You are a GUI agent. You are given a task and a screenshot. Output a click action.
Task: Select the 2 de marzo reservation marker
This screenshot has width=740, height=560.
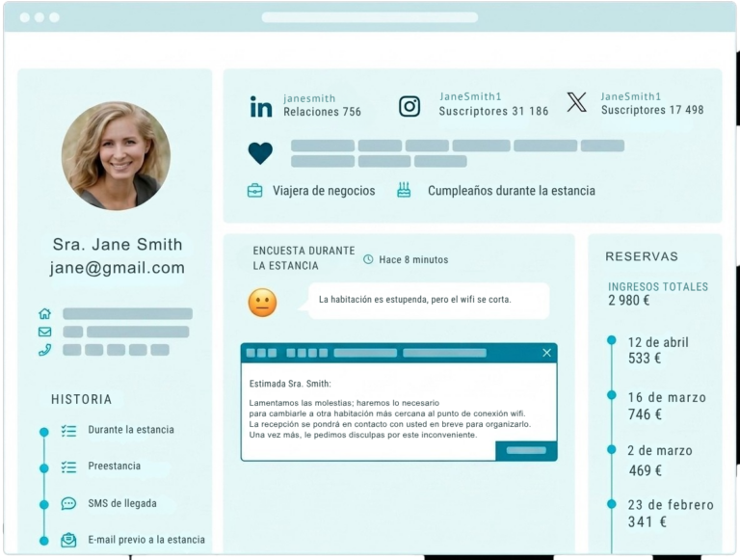click(x=611, y=449)
